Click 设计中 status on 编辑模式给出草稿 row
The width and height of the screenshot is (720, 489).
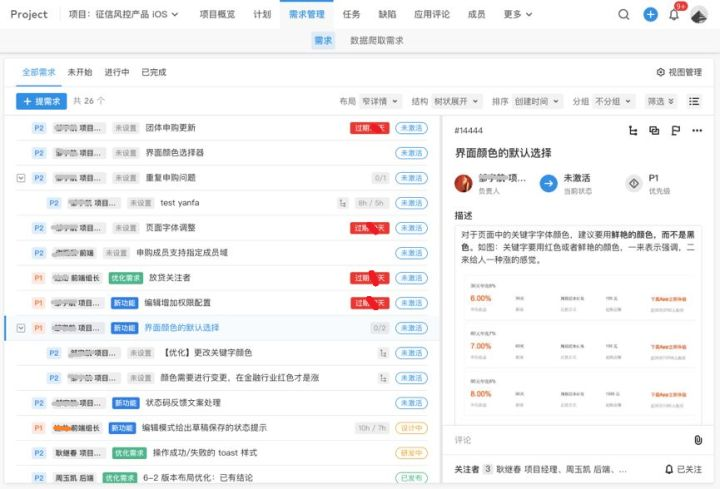tap(411, 428)
